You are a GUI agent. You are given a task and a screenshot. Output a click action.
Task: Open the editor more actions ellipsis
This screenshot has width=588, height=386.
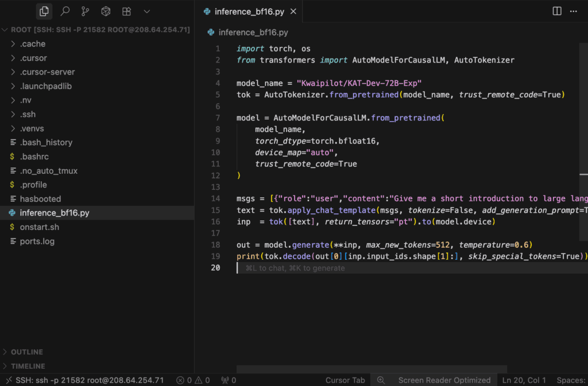tap(574, 11)
